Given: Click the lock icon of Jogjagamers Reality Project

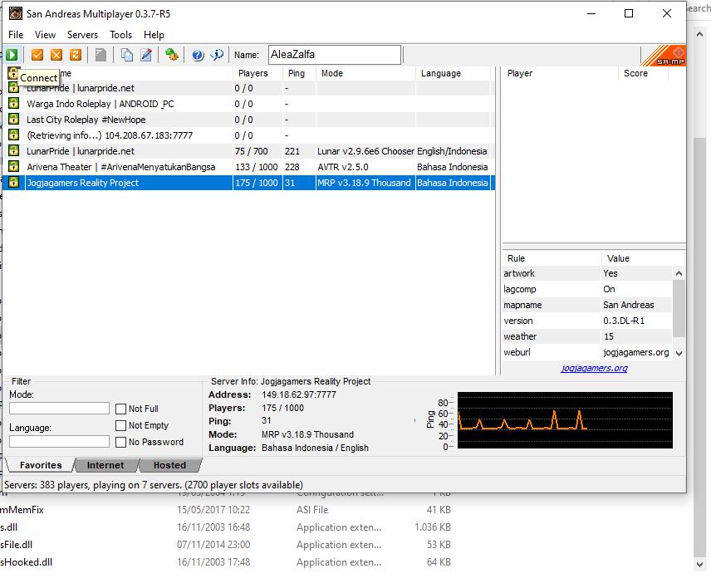Looking at the screenshot, I should 13,182.
